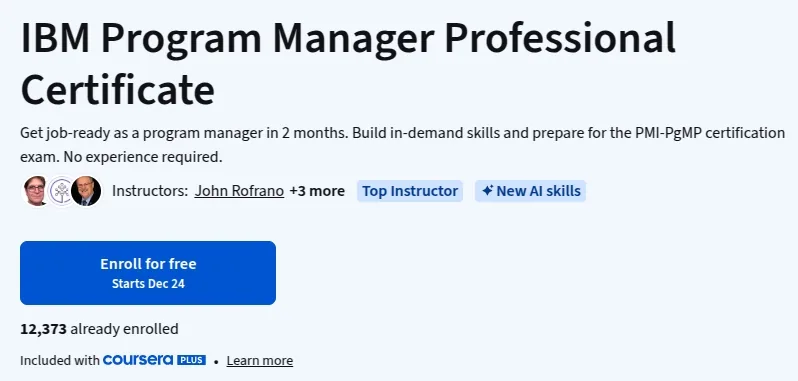Click the third instructor avatar in suit
This screenshot has height=381, width=798.
[x=86, y=191]
